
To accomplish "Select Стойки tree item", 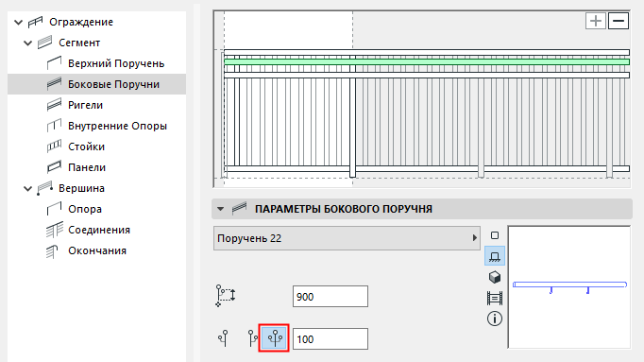I will click(86, 147).
